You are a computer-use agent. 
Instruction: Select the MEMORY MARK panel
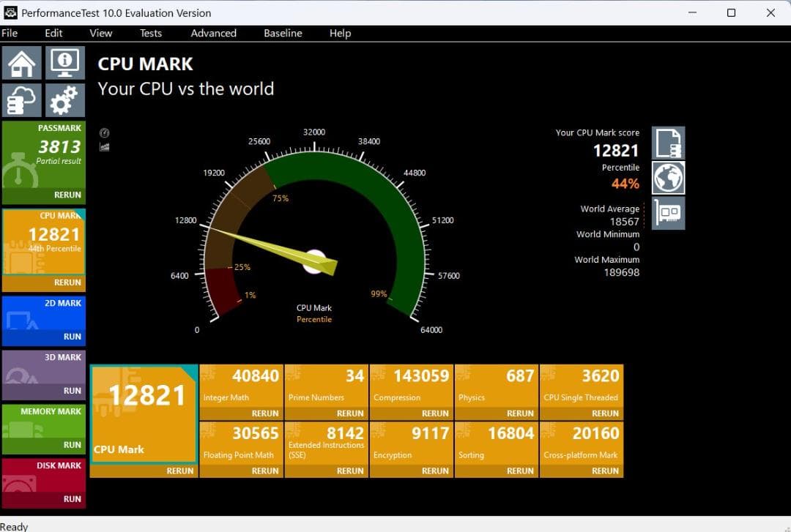(x=44, y=430)
